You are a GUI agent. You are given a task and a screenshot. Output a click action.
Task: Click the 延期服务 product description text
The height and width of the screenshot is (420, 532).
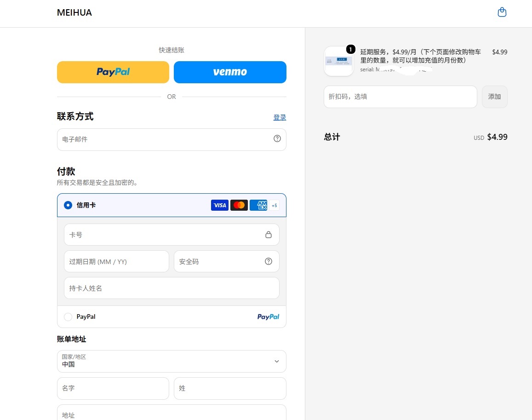(x=420, y=56)
